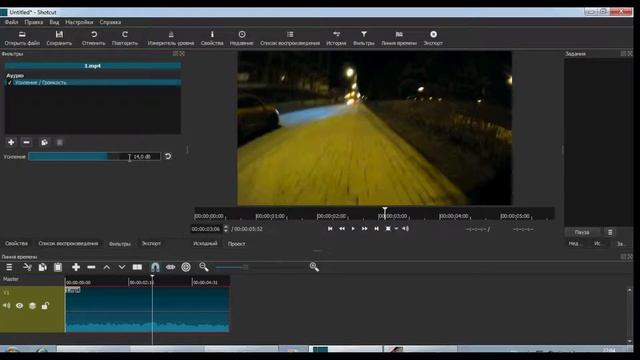Toggle the gain/volume filter checkbox
Image resolution: width=640 pixels, height=360 pixels.
click(x=10, y=82)
